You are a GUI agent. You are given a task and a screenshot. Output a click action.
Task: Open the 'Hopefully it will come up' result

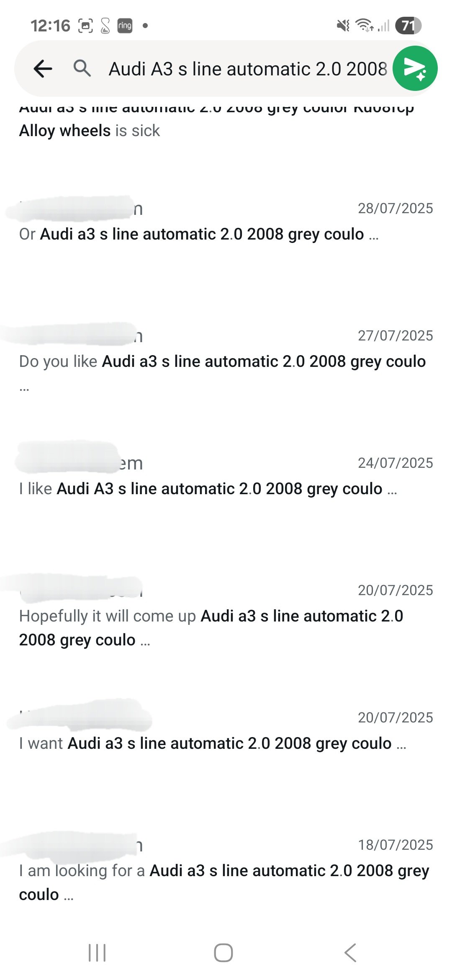pyautogui.click(x=226, y=616)
